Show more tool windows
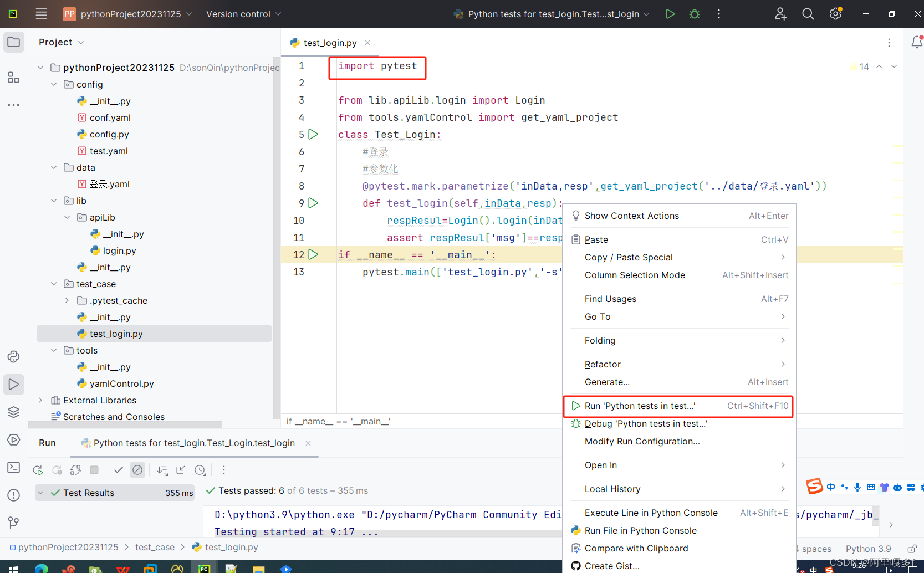Screen dimensions: 924x573 point(14,105)
